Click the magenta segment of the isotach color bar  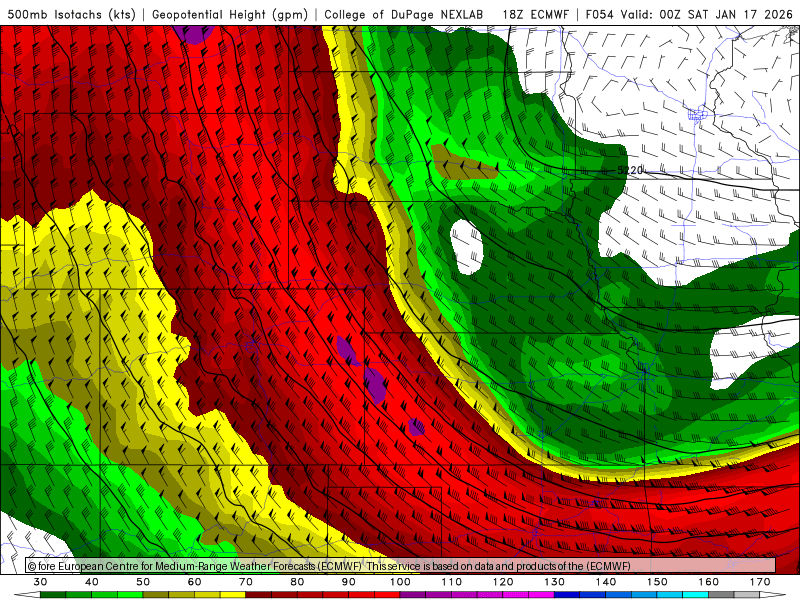[541, 595]
